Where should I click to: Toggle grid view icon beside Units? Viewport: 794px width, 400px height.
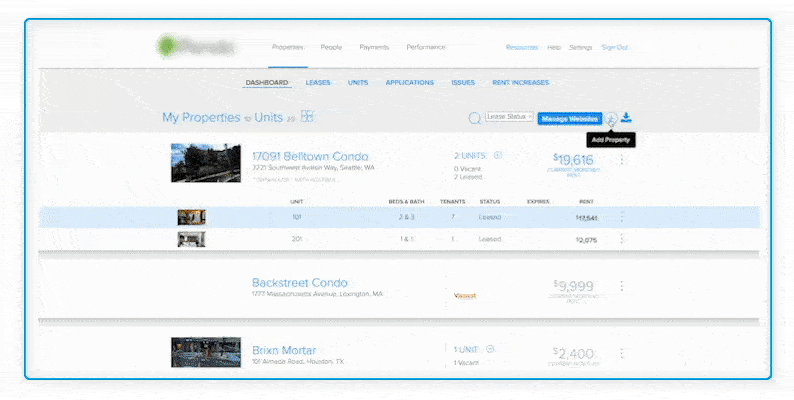pos(307,116)
